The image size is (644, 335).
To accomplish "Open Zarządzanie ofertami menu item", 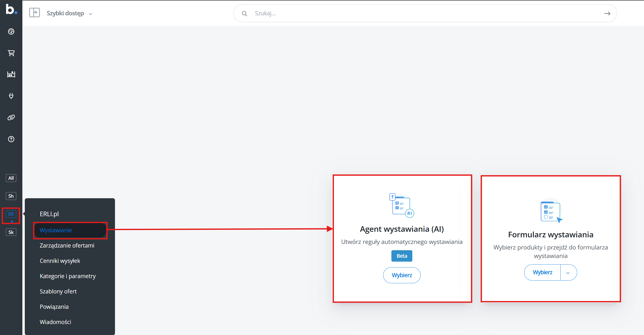I will (x=67, y=246).
